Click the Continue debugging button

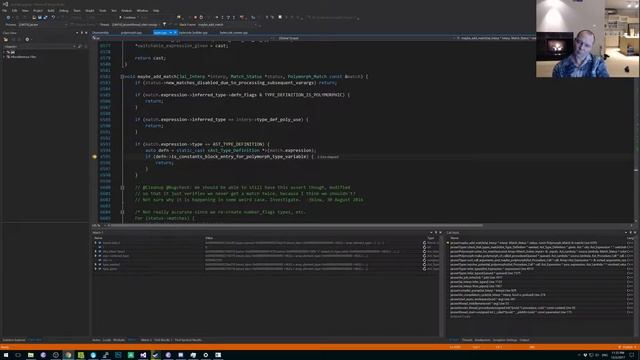[128, 17]
